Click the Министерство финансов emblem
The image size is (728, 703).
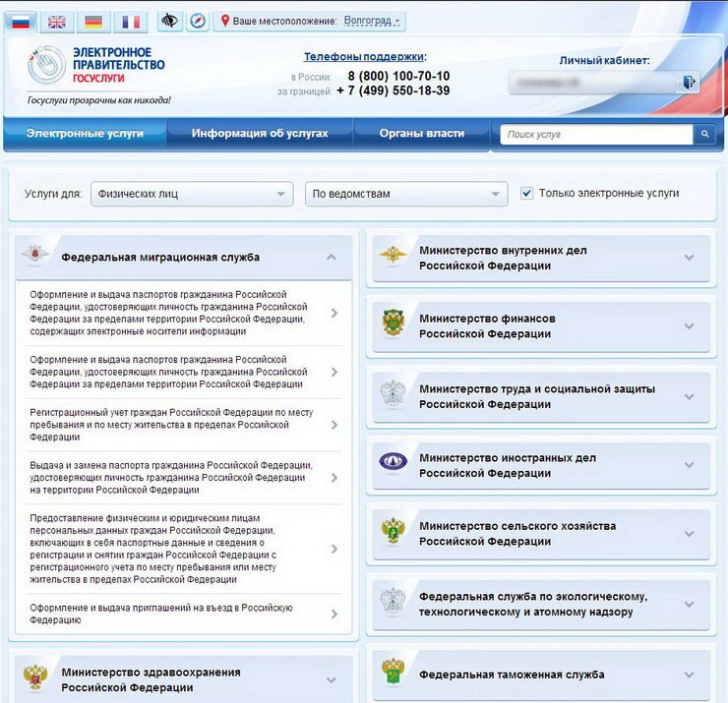pos(393,322)
